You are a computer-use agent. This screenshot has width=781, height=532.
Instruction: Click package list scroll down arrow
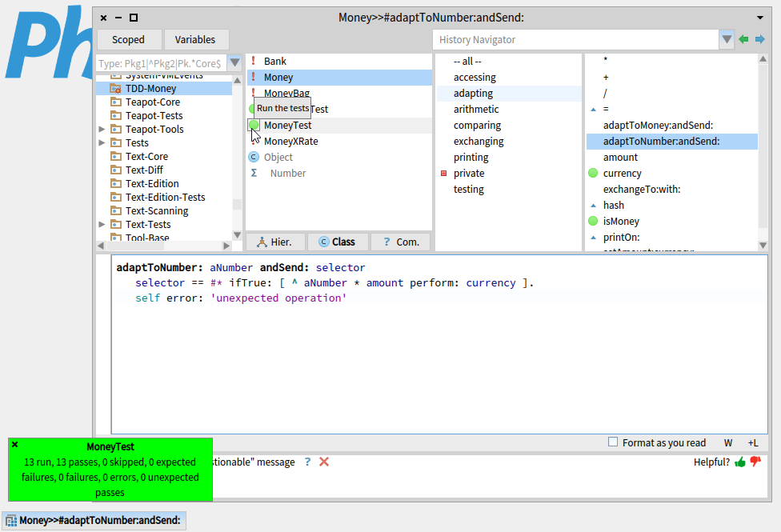237,234
